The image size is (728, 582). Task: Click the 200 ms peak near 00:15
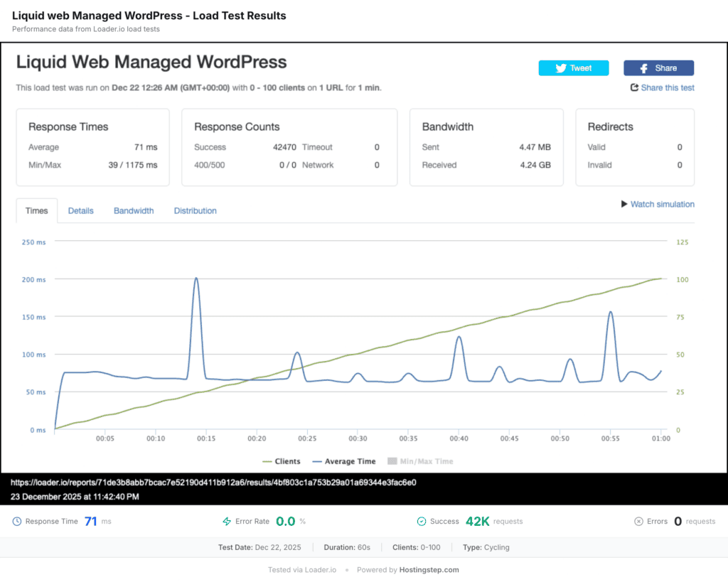[196, 279]
